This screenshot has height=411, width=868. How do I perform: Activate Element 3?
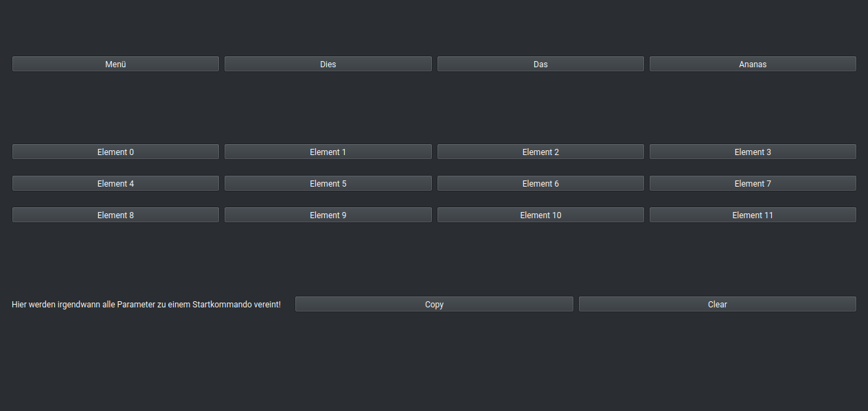753,152
